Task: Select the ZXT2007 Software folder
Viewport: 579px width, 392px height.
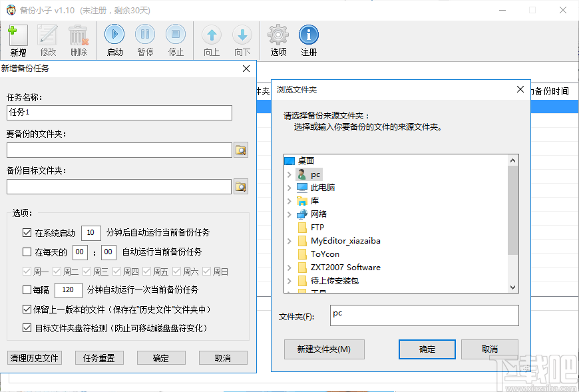Action: click(339, 268)
